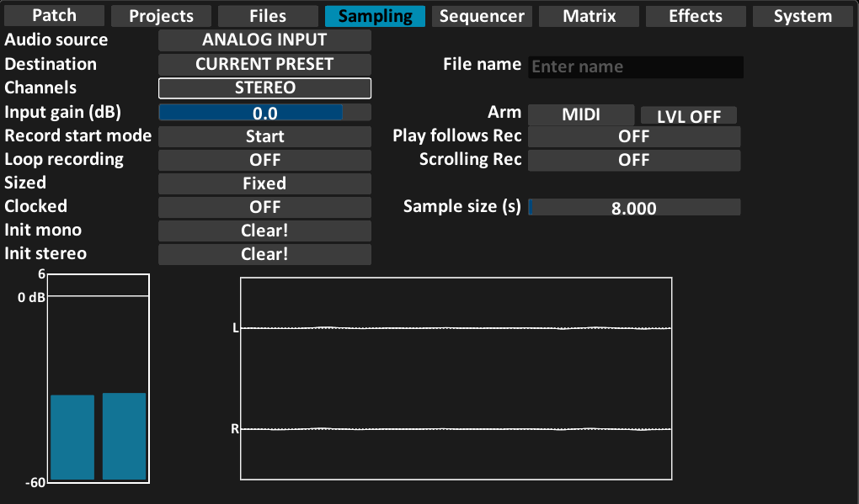
Task: Toggle Play follows Rec setting
Action: (x=633, y=136)
